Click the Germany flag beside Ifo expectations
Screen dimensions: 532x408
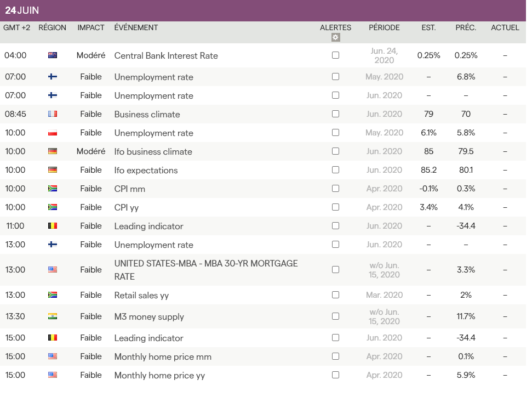53,170
